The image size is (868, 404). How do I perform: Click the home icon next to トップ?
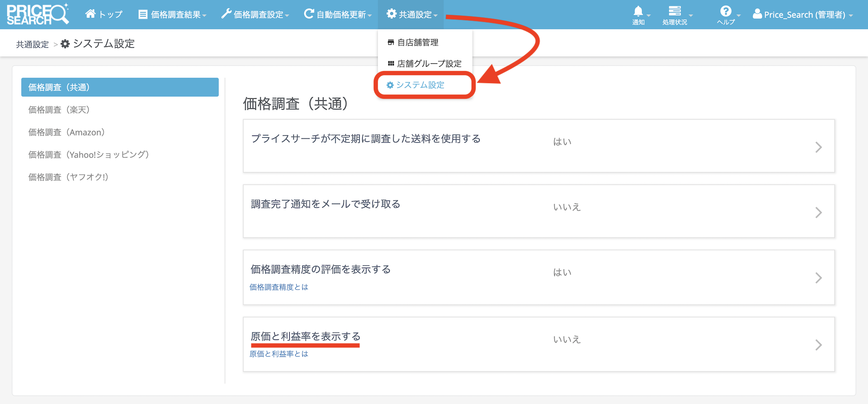90,14
